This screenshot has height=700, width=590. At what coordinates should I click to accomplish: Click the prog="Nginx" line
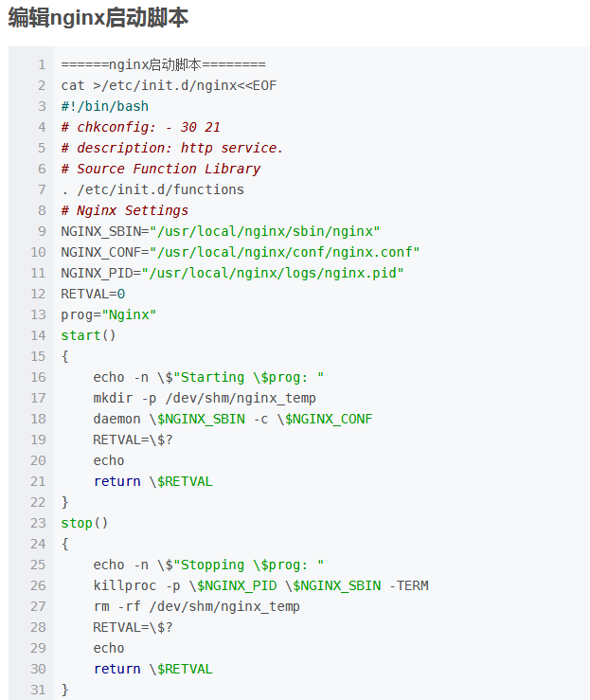point(109,314)
